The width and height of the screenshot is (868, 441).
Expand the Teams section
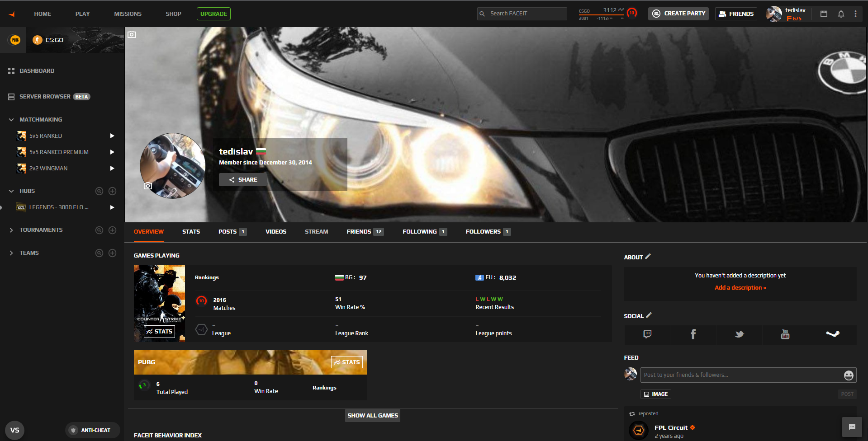11,253
